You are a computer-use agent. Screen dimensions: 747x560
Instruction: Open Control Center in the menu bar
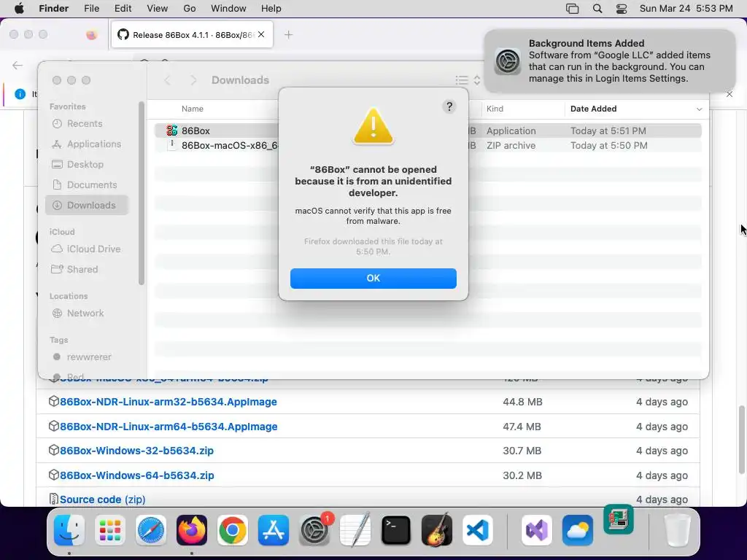622,9
